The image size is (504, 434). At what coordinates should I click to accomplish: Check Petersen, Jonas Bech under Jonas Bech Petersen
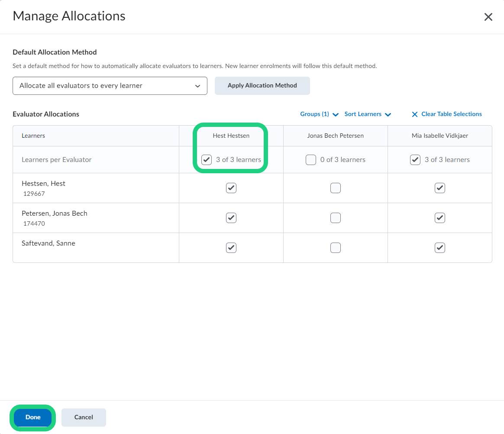336,217
